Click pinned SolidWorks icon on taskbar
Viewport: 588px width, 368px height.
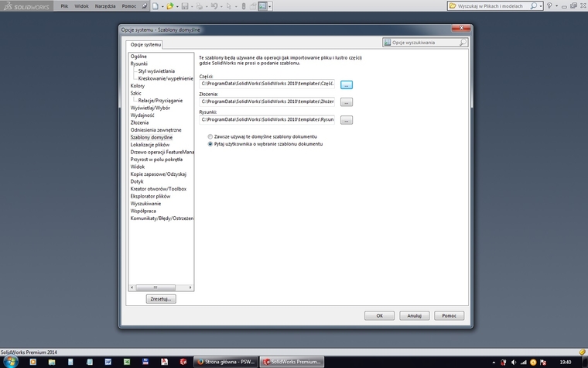(x=183, y=362)
